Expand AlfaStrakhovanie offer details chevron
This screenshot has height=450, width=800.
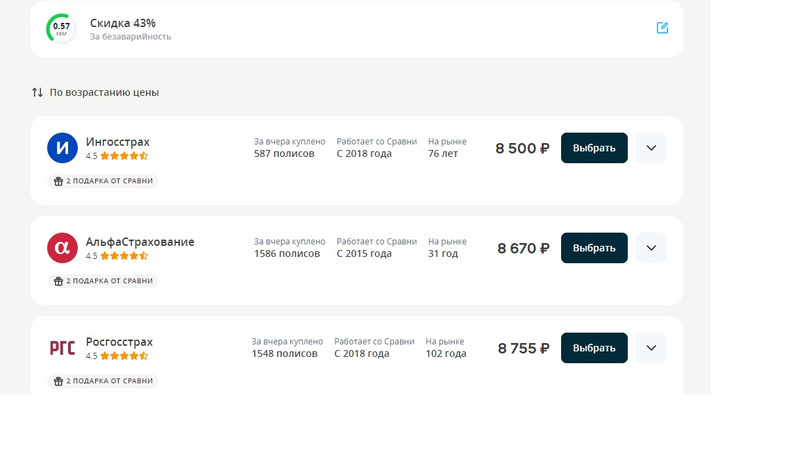click(651, 248)
